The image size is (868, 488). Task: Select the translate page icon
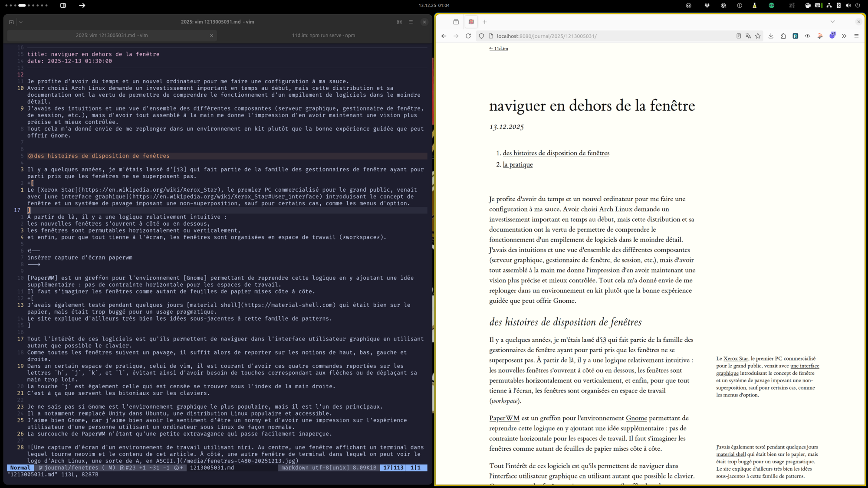748,36
